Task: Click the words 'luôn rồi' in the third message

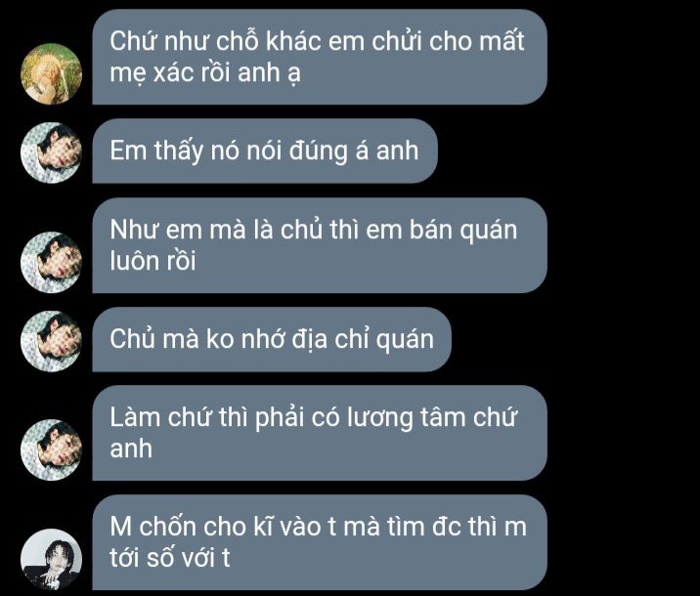Action: pyautogui.click(x=153, y=261)
